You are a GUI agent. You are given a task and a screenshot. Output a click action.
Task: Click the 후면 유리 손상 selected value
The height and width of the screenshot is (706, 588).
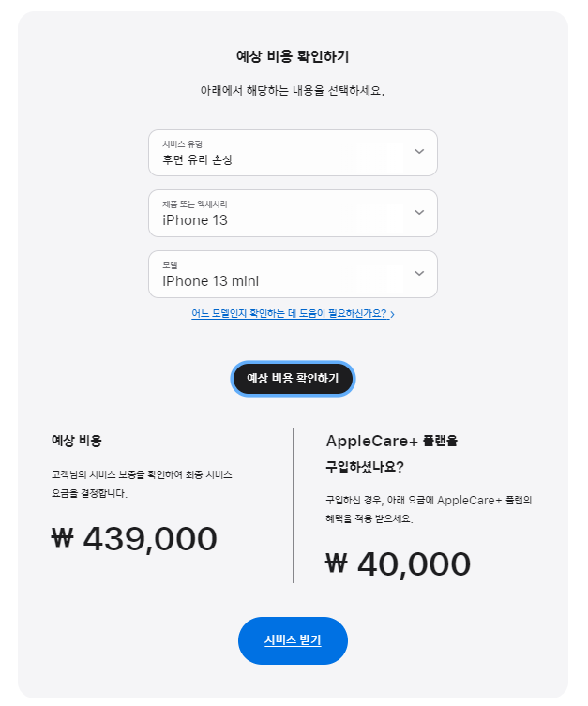click(198, 159)
